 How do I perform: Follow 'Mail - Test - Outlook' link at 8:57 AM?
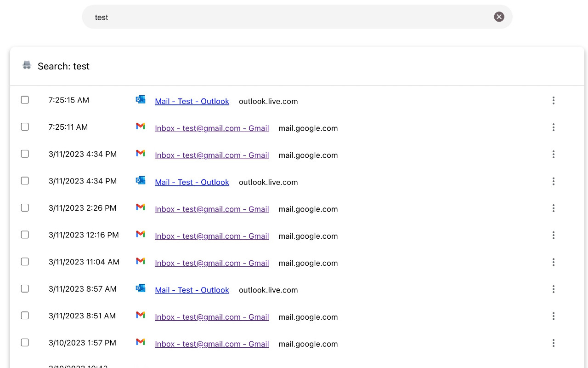tap(192, 290)
